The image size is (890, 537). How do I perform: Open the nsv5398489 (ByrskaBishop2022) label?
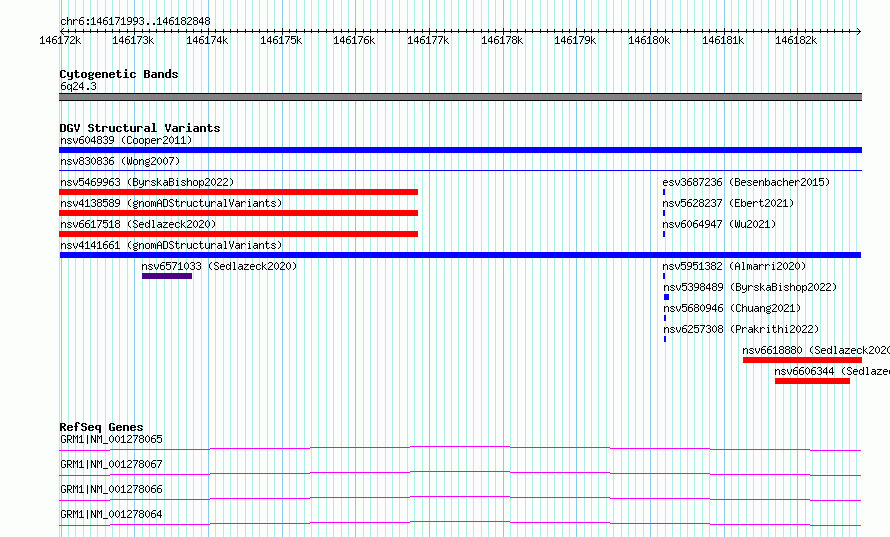[750, 287]
